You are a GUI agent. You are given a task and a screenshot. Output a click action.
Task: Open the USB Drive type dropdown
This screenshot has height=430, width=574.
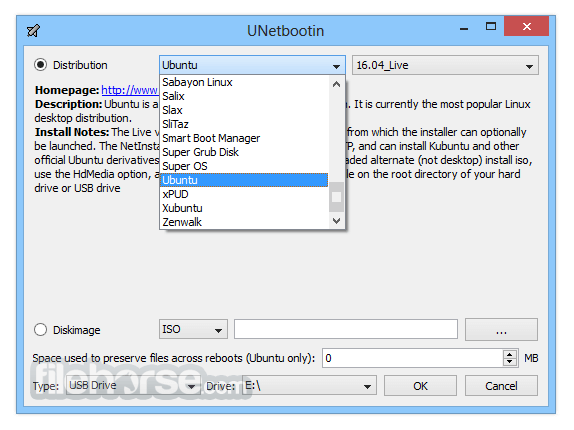pyautogui.click(x=133, y=385)
